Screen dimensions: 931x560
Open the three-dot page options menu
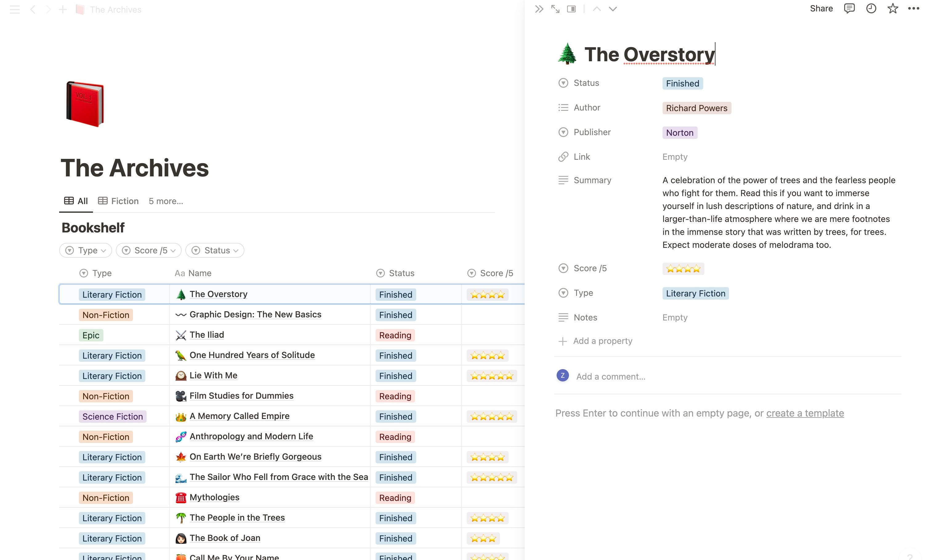(914, 9)
